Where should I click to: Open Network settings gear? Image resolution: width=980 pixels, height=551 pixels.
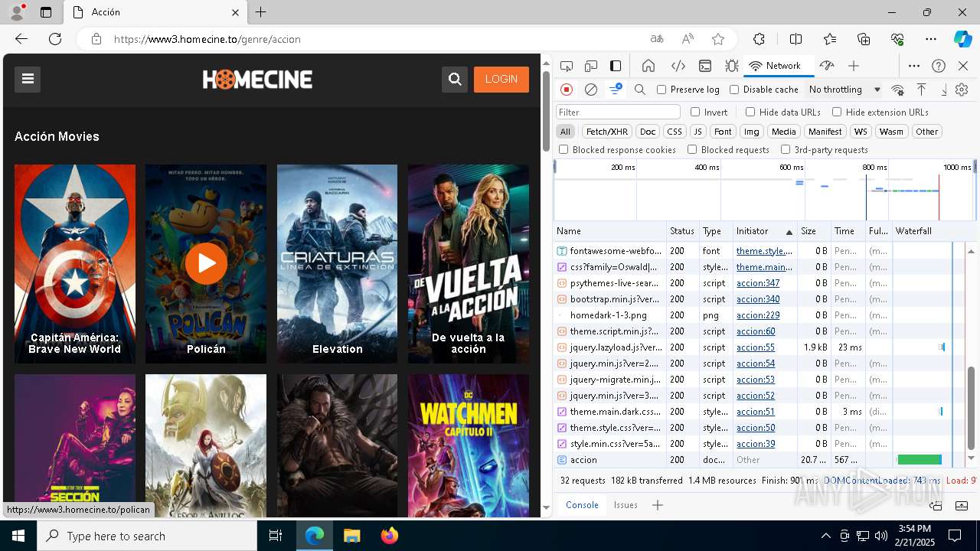pyautogui.click(x=962, y=90)
